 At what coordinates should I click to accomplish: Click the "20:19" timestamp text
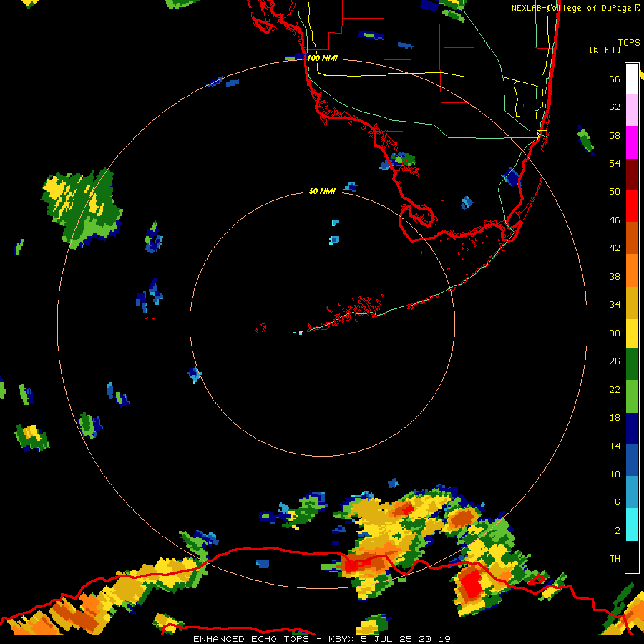(435, 639)
